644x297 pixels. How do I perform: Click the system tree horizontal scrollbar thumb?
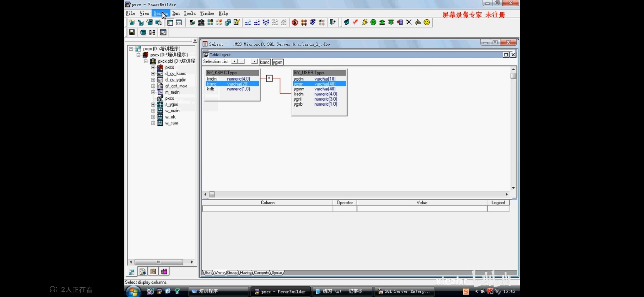tap(159, 262)
